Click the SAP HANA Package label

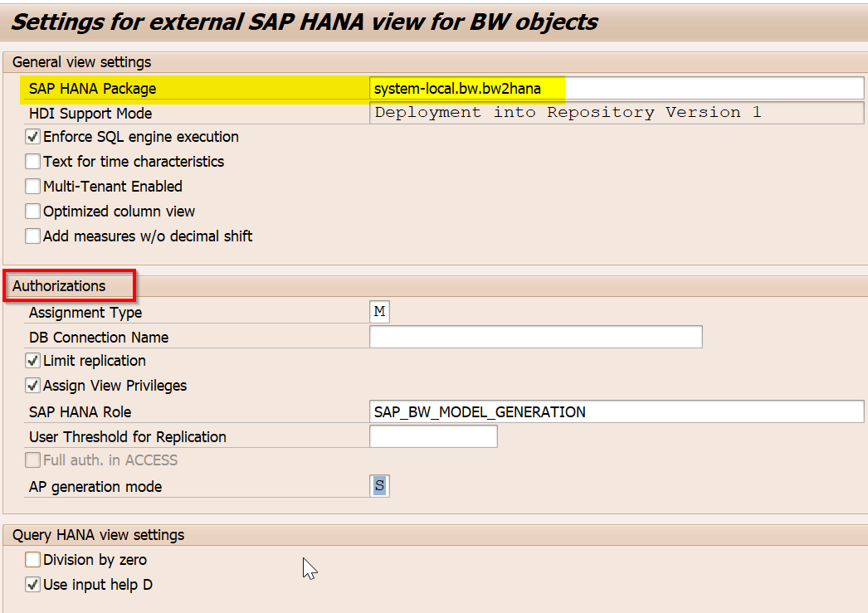pyautogui.click(x=92, y=89)
